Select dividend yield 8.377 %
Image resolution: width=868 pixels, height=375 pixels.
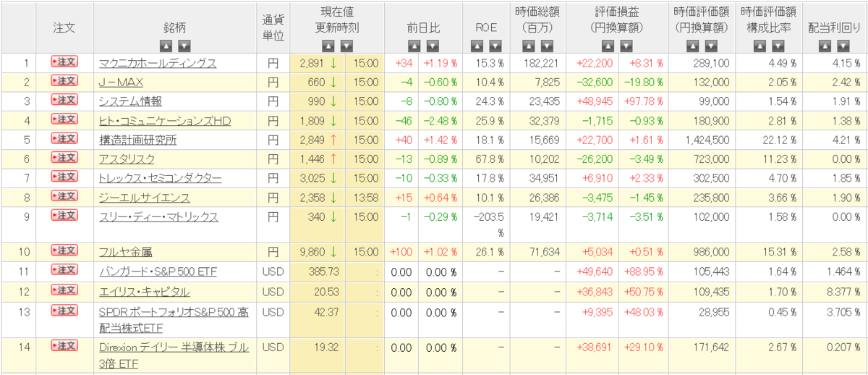click(x=843, y=291)
